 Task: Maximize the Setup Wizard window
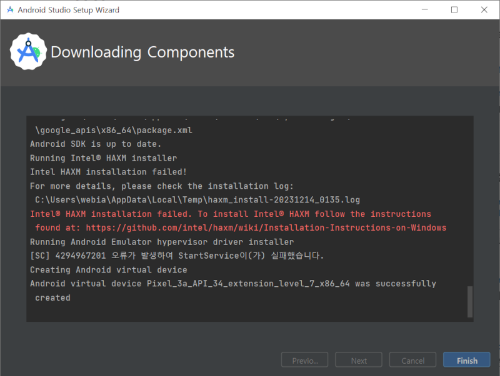coord(454,10)
